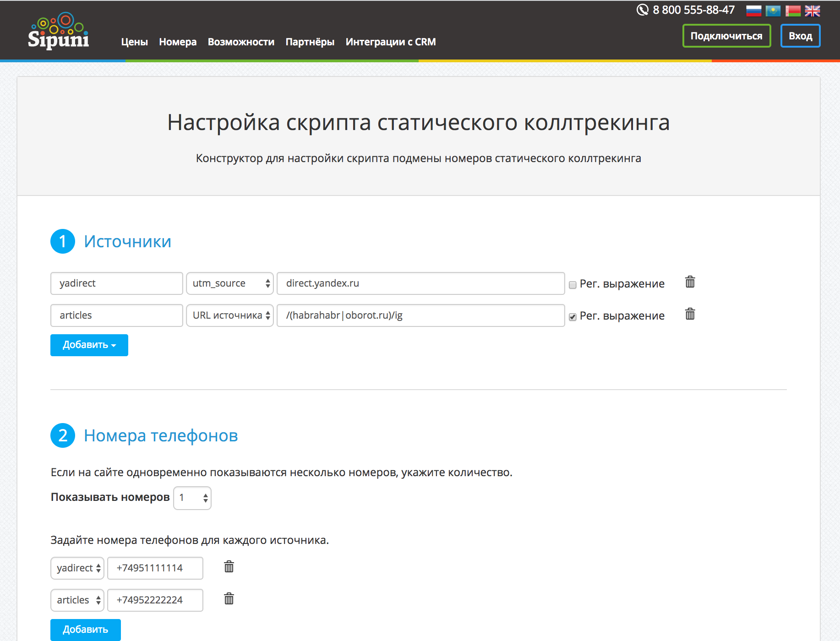Click the Подключиться button

point(726,36)
